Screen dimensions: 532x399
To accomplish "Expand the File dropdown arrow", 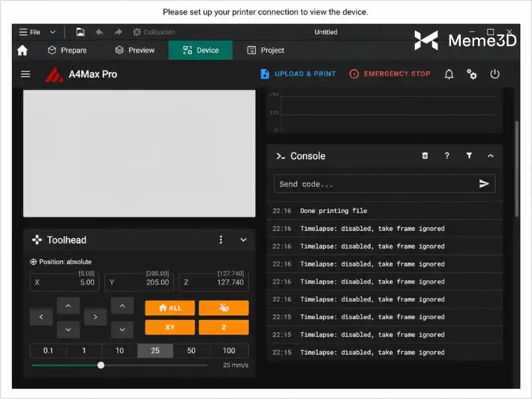I will pos(53,32).
